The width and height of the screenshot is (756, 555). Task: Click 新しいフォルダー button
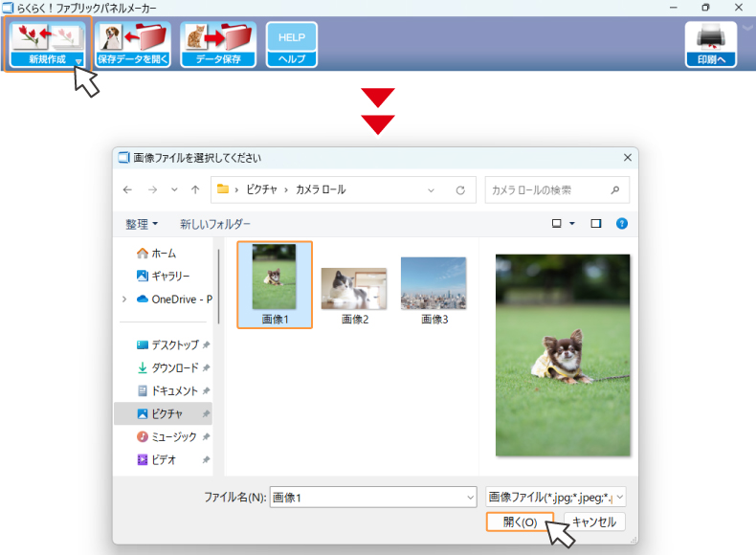(215, 224)
